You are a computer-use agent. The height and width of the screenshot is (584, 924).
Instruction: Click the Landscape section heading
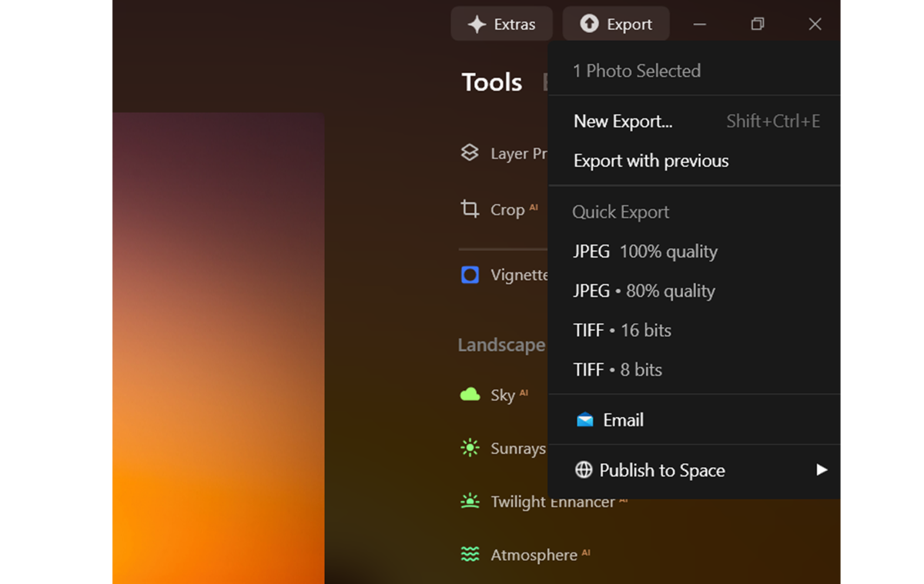click(x=501, y=345)
